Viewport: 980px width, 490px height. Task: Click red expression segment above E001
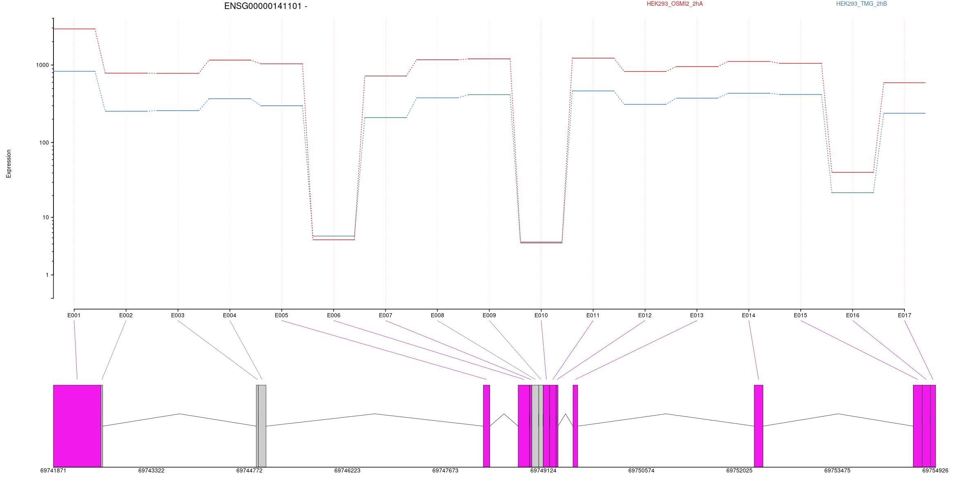pos(74,29)
